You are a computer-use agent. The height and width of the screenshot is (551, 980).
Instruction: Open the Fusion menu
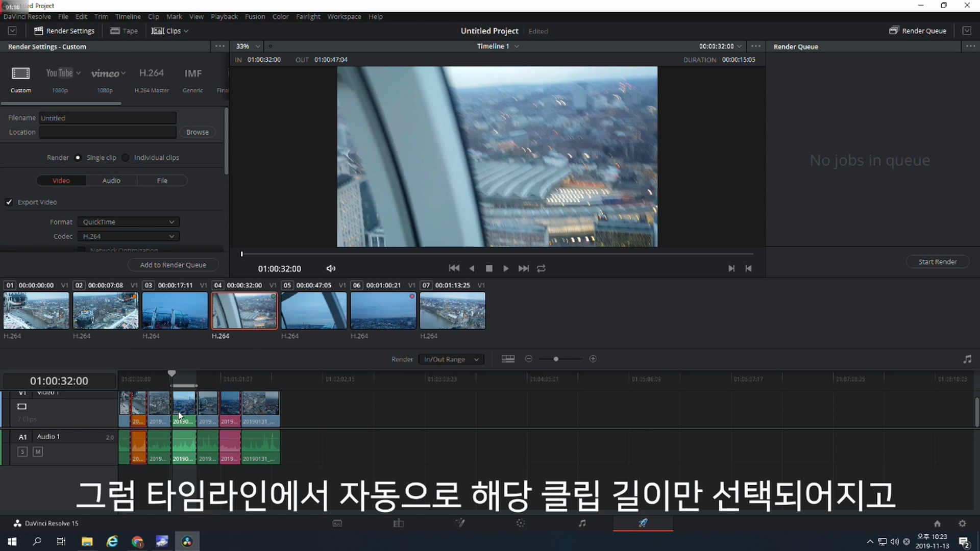[255, 16]
